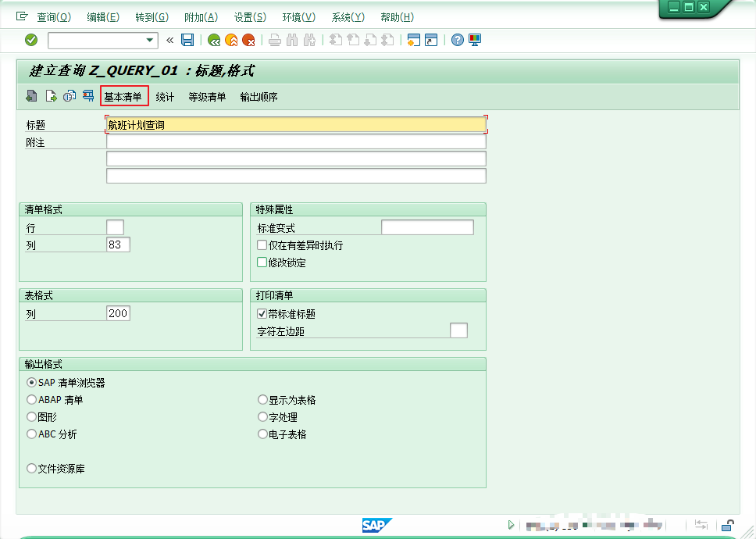756x539 pixels.
Task: Click the green checkmark Enter icon
Action: coord(31,40)
